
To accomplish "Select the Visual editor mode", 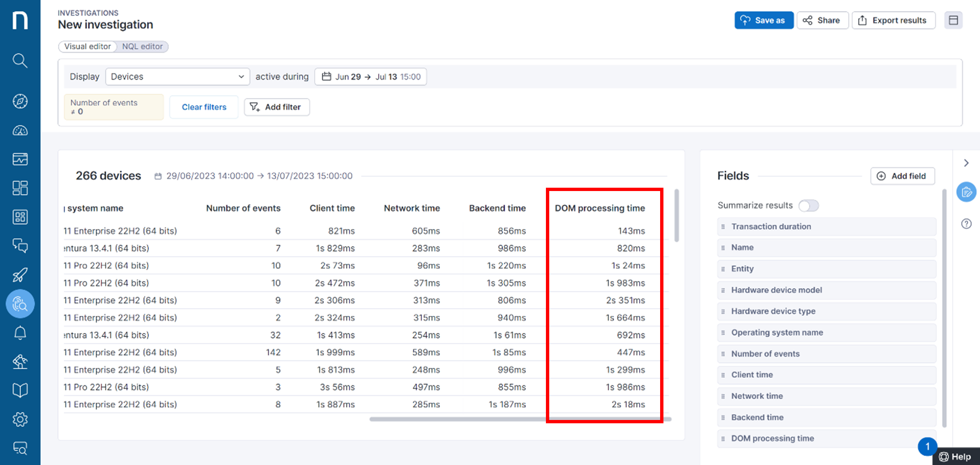I will point(87,46).
